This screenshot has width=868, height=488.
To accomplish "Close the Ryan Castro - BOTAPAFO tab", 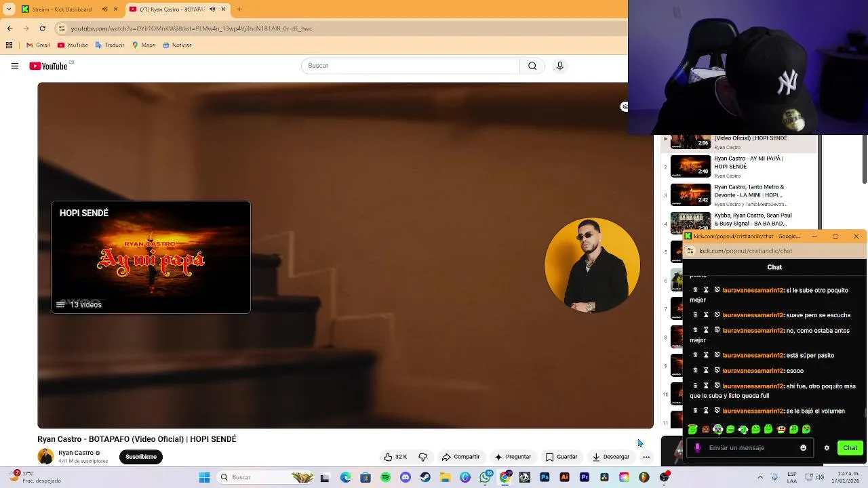I will (223, 9).
